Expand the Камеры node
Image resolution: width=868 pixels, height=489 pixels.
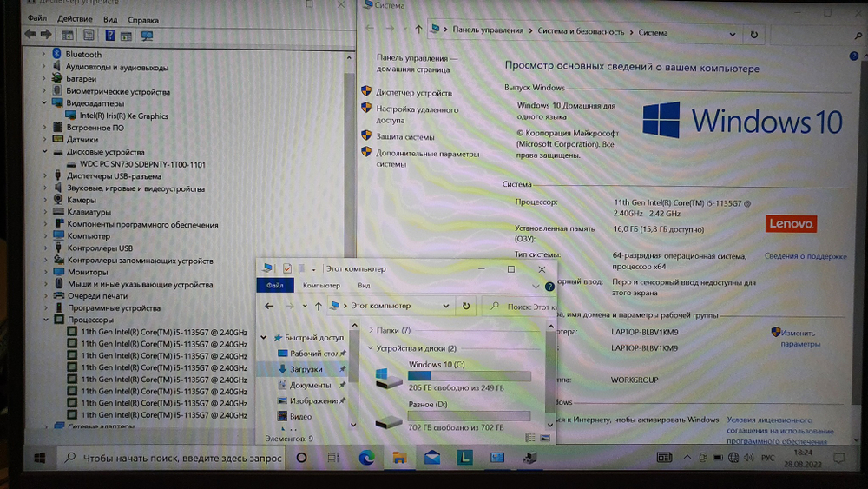point(44,200)
